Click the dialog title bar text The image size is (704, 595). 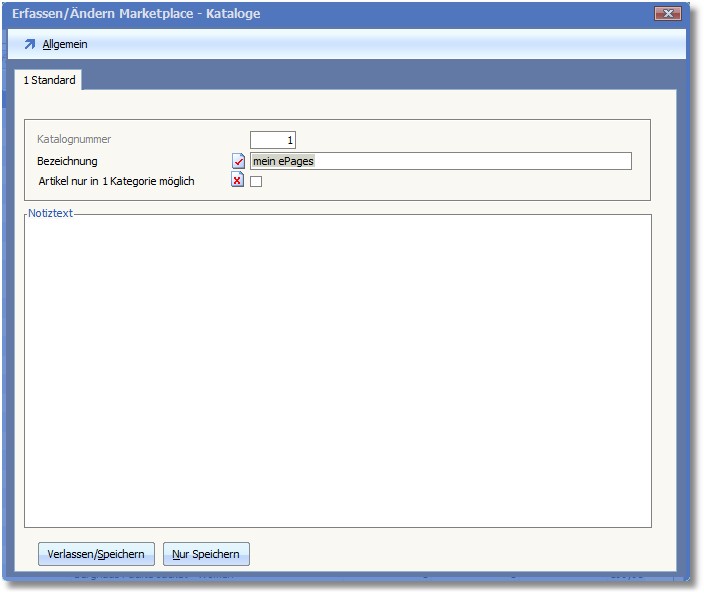point(136,14)
